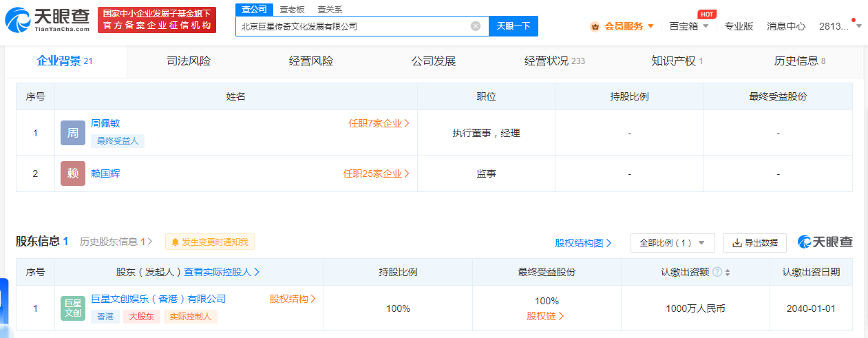Expand the user account menu 2813...
This screenshot has width=868, height=338.
click(840, 26)
